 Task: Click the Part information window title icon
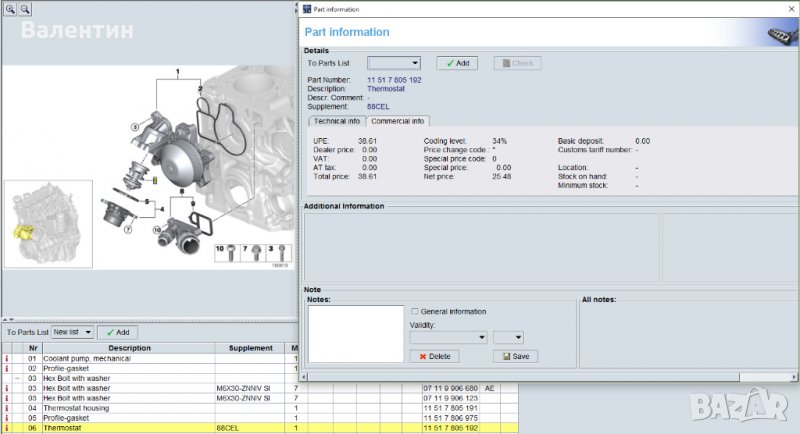(x=307, y=8)
